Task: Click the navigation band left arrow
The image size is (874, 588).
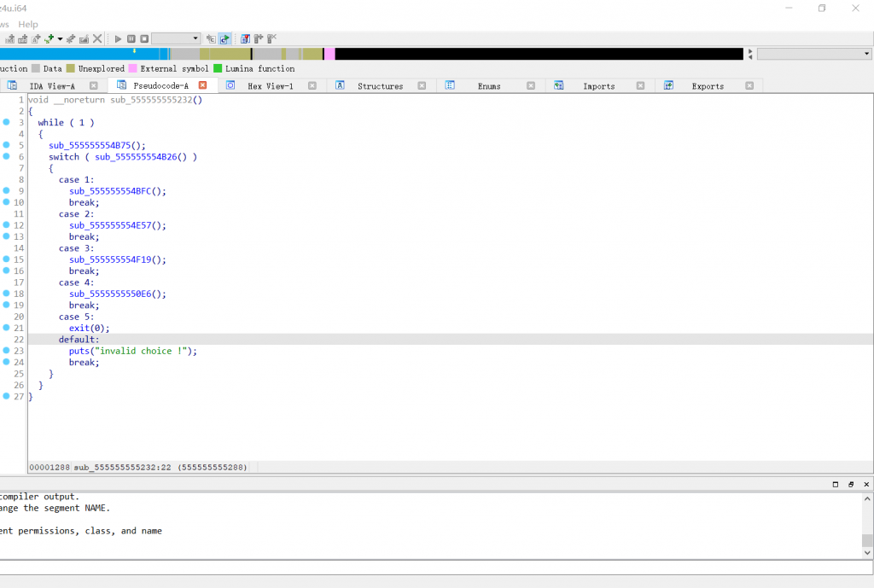Action: point(750,57)
